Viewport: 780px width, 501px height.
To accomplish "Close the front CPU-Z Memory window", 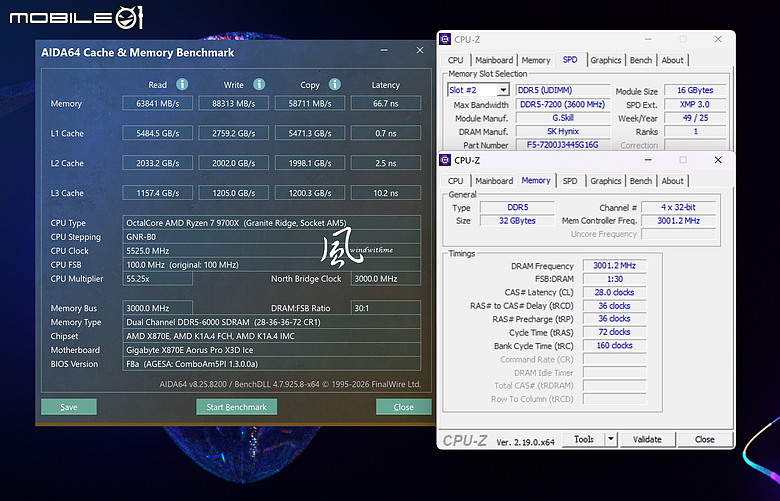I will click(x=718, y=160).
